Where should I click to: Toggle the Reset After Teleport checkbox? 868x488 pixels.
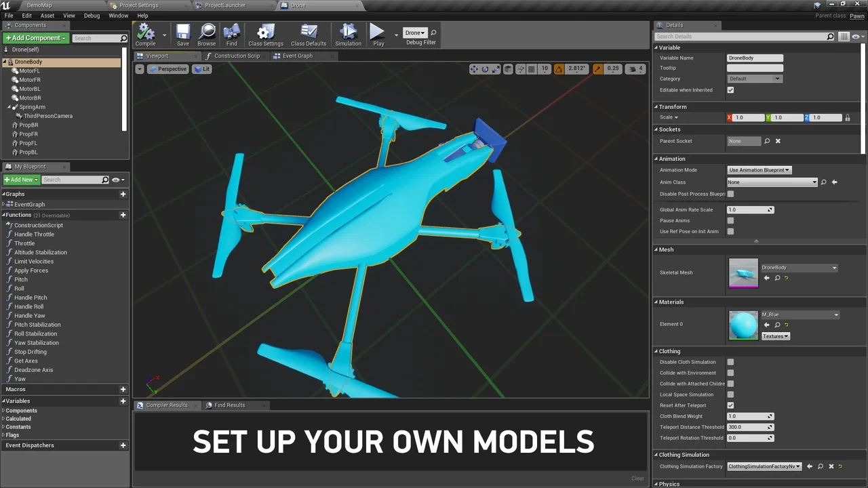coord(730,405)
